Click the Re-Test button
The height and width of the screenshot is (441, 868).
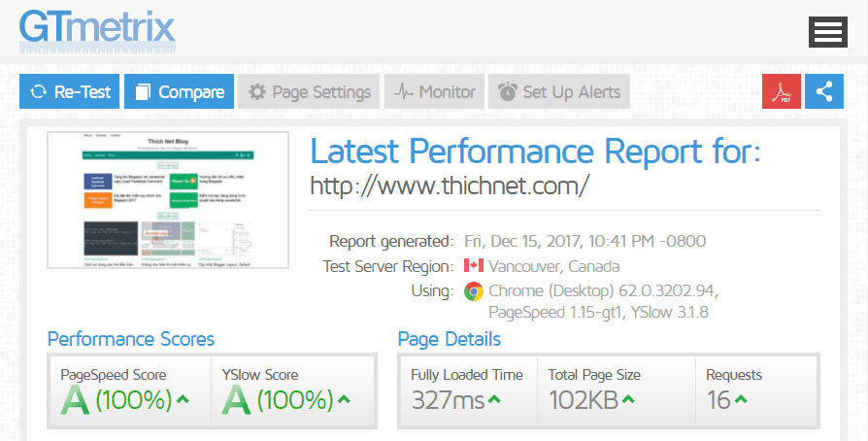tap(69, 91)
